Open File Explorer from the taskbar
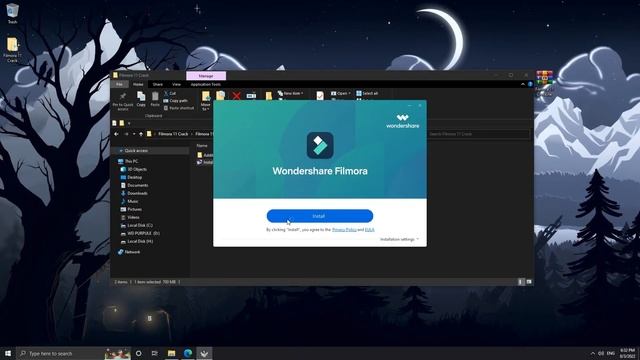 (x=171, y=353)
